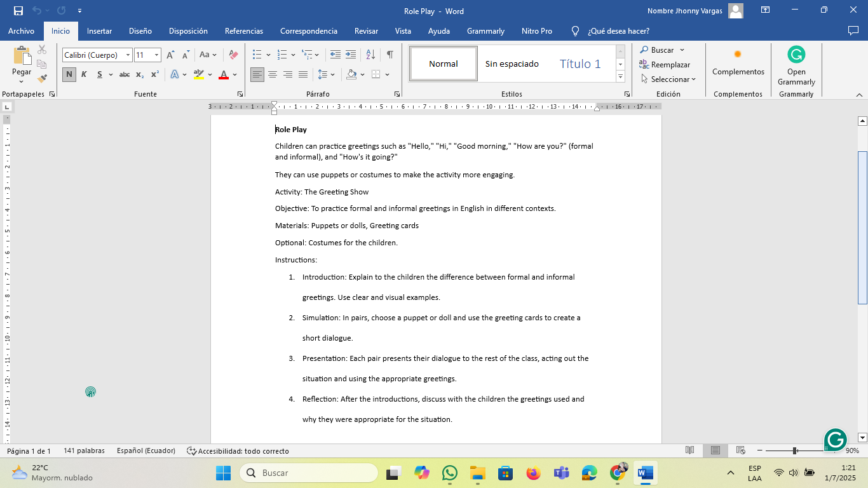
Task: Center align the text
Action: pyautogui.click(x=273, y=75)
